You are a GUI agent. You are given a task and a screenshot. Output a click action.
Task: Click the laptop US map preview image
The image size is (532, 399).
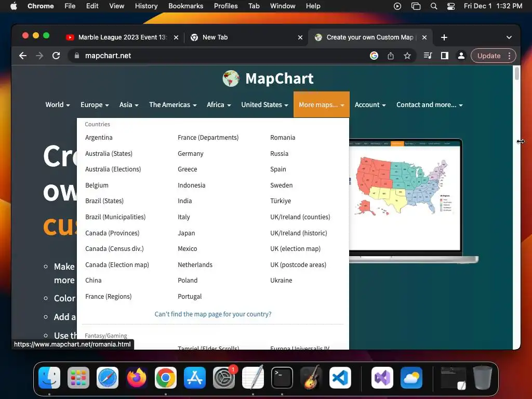click(x=405, y=199)
